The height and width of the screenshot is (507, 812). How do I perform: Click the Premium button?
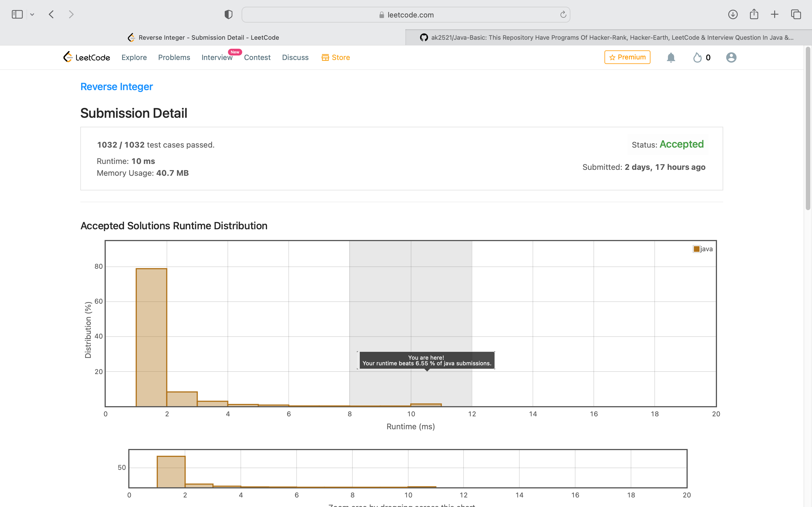[627, 57]
